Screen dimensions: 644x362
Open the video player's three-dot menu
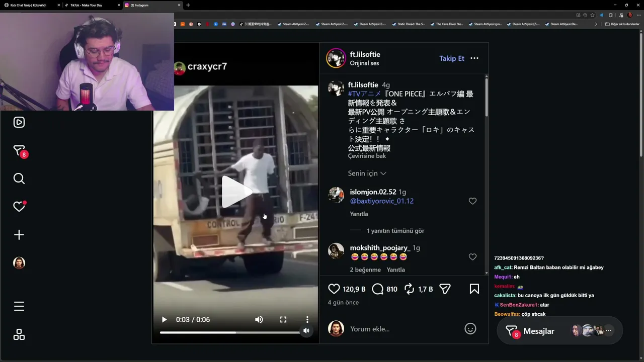[x=307, y=320]
